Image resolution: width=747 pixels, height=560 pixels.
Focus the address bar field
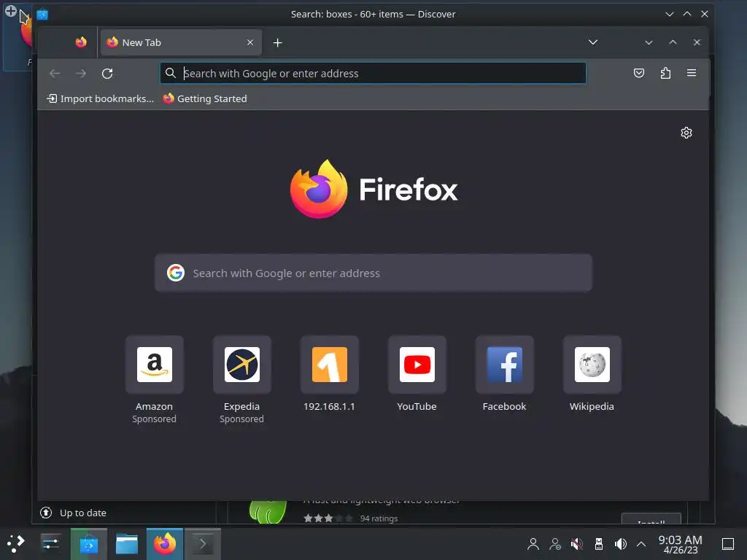coord(373,74)
